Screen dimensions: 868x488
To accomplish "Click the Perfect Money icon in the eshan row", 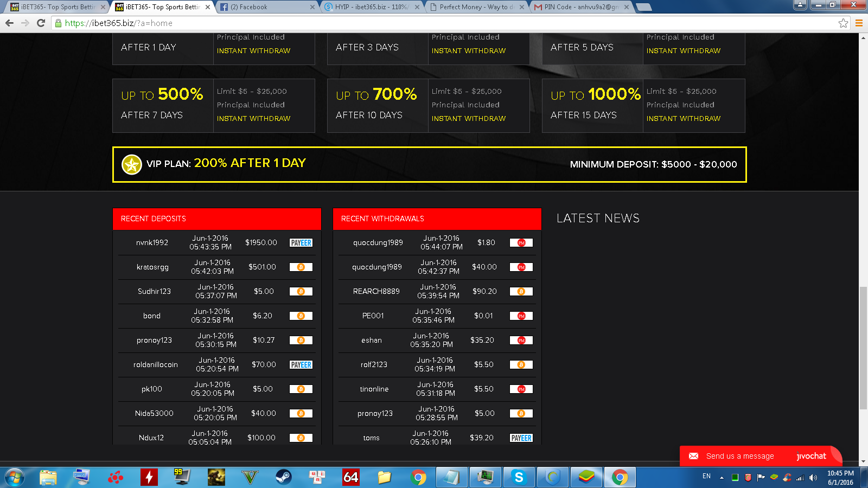I will 521,341.
